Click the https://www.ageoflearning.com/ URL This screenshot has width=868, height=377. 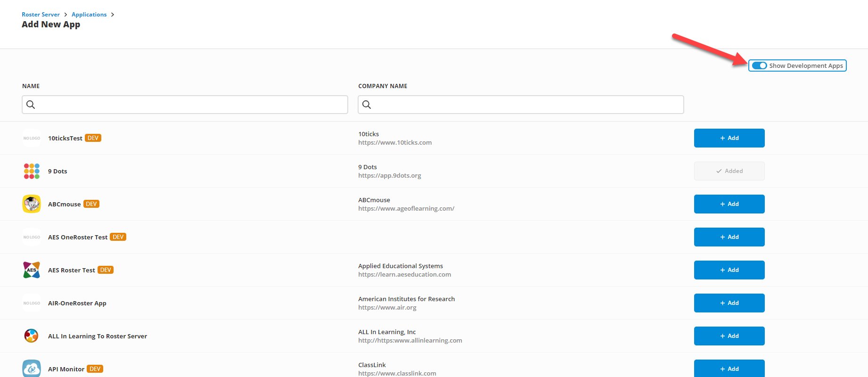pyautogui.click(x=406, y=208)
